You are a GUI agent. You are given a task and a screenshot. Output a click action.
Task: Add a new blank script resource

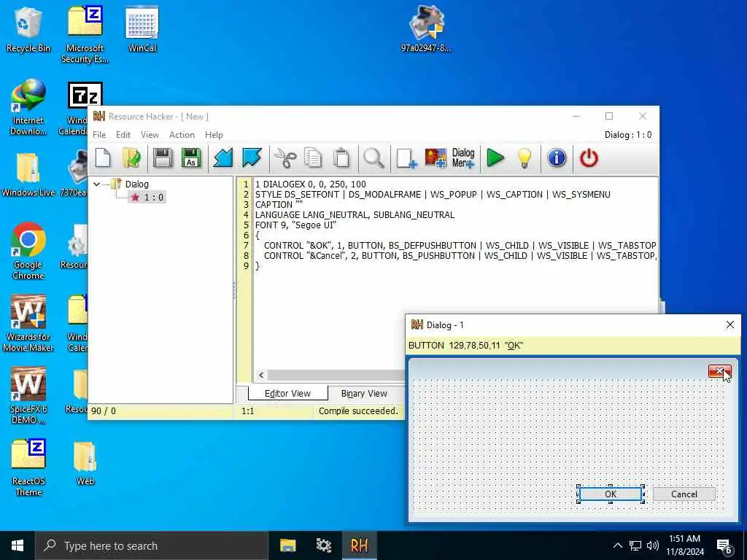click(x=406, y=158)
